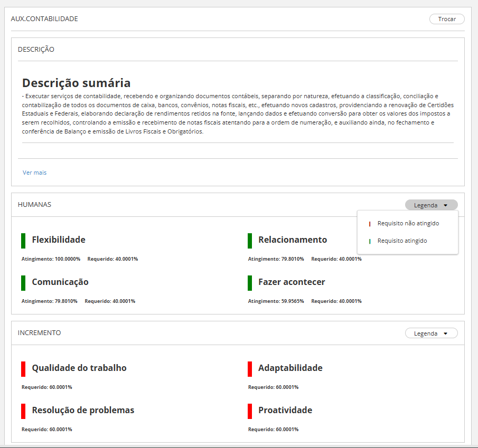The width and height of the screenshot is (478, 448).
Task: Expand the Legenda dropdown in Incremento section
Action: point(431,333)
